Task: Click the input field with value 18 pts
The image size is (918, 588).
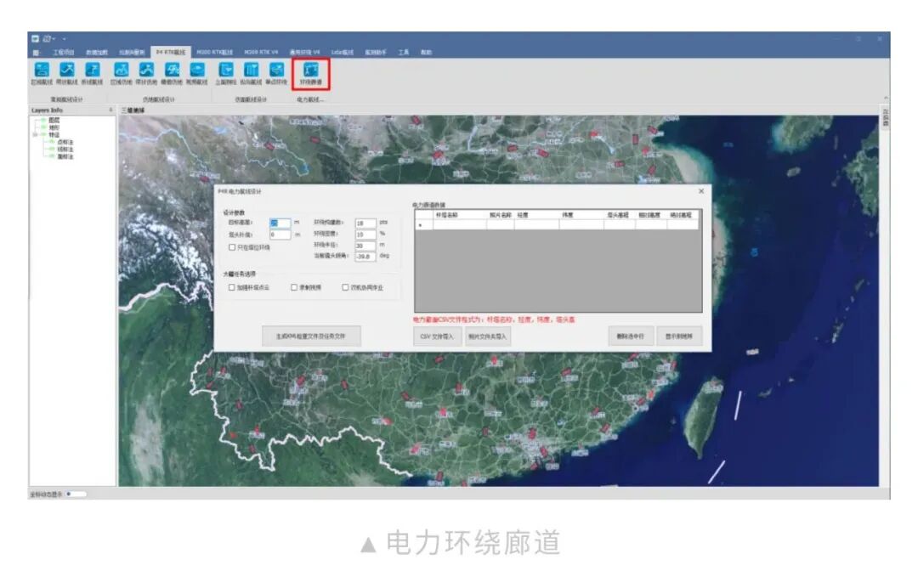Action: click(365, 223)
